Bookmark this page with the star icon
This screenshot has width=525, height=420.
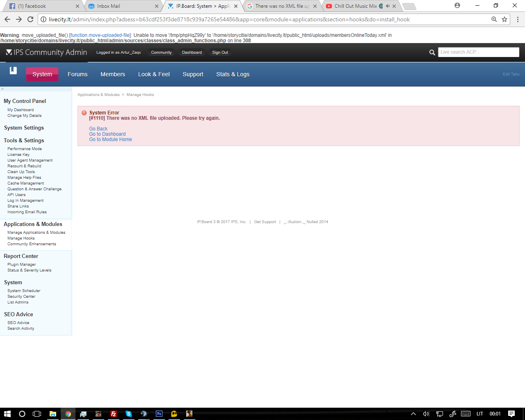click(504, 19)
